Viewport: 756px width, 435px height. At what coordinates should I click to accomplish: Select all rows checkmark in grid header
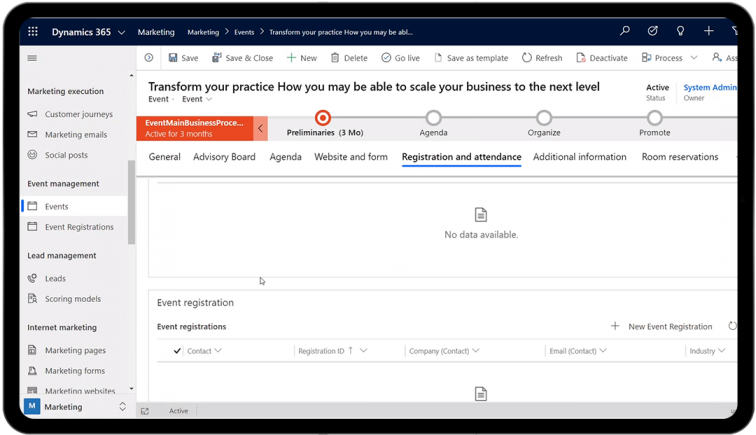coord(177,351)
